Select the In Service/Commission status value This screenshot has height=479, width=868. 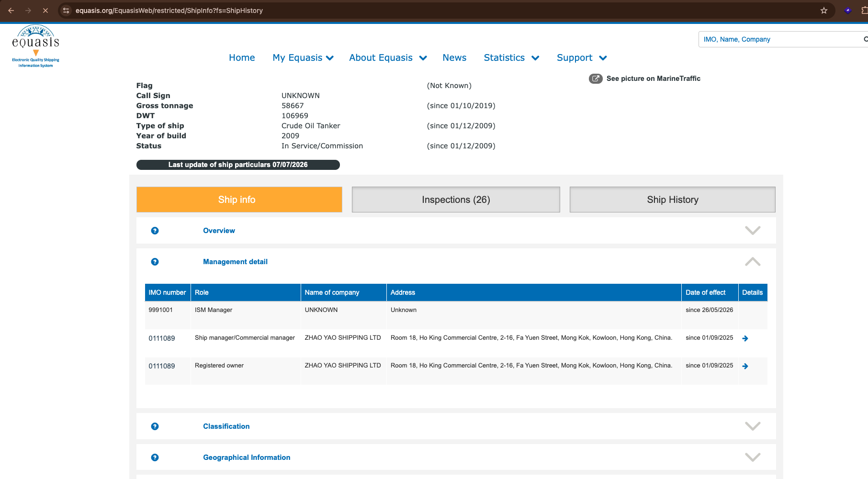[322, 146]
